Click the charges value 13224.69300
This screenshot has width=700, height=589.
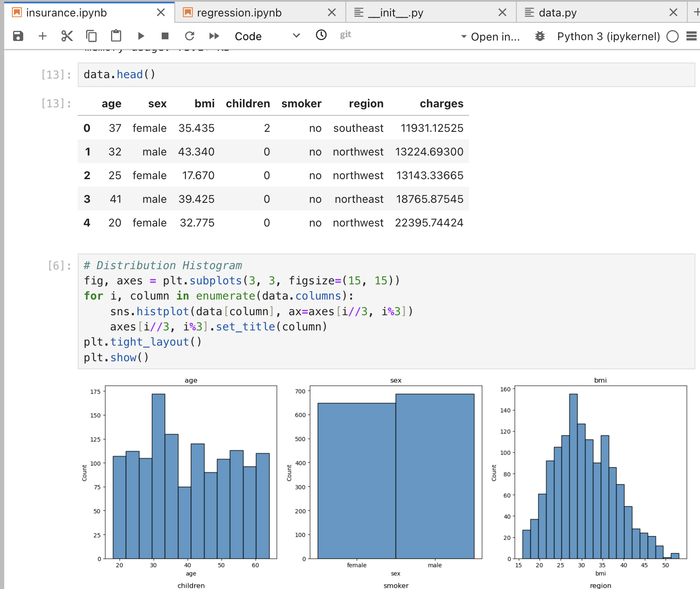point(429,152)
